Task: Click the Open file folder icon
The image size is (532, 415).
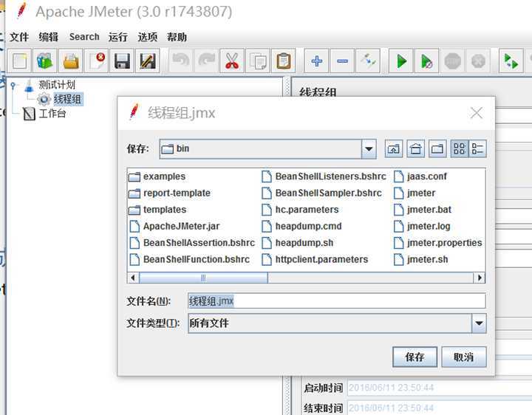Action: coord(71,61)
